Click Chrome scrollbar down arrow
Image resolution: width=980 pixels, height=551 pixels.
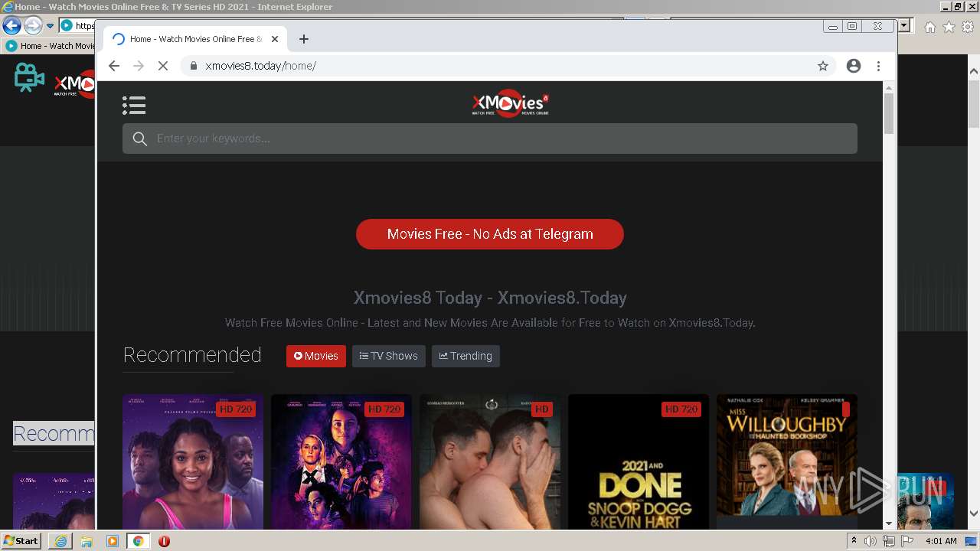(x=889, y=523)
